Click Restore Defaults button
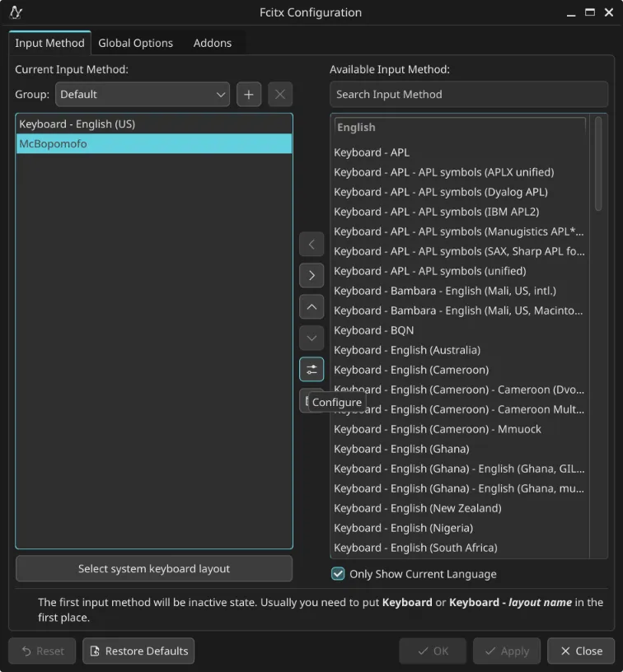Viewport: 623px width, 672px height. 138,651
